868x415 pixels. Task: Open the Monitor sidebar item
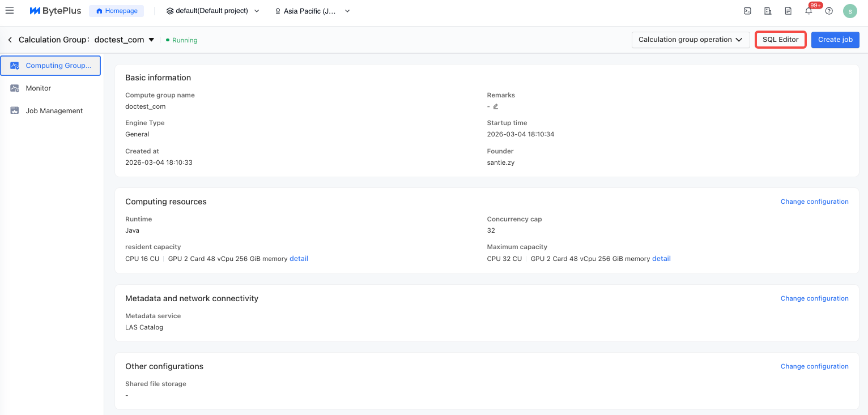tap(39, 88)
